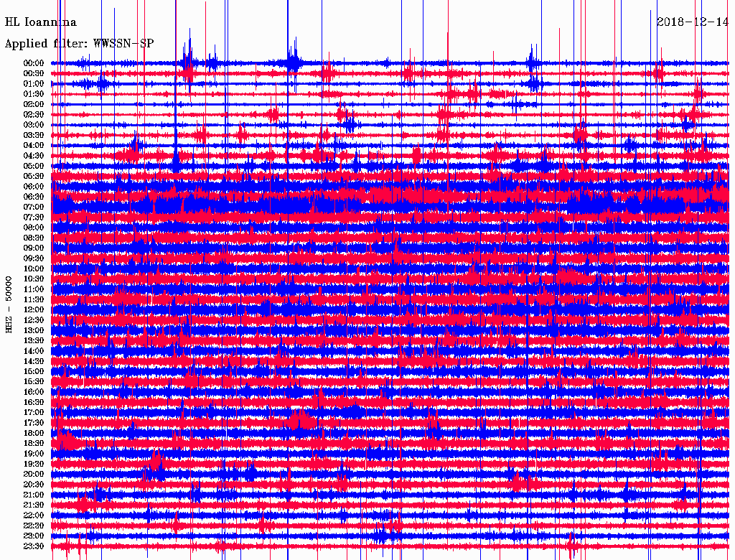Select the 00:00 time row label
This screenshot has height=560, width=735.
click(34, 63)
